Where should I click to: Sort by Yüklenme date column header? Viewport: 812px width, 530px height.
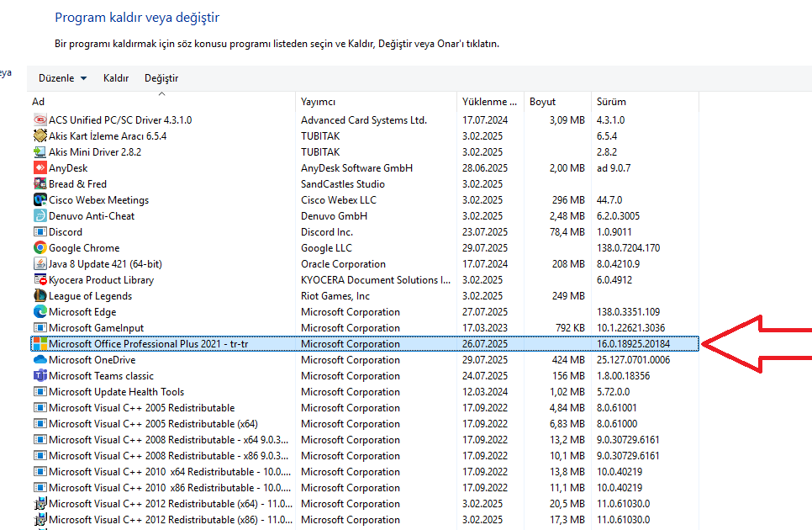[490, 102]
